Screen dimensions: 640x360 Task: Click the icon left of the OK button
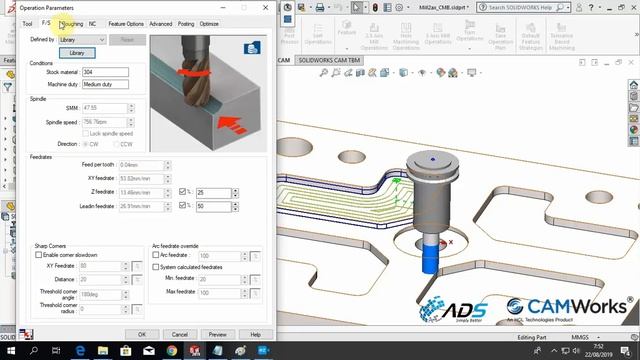pyautogui.click(x=26, y=334)
